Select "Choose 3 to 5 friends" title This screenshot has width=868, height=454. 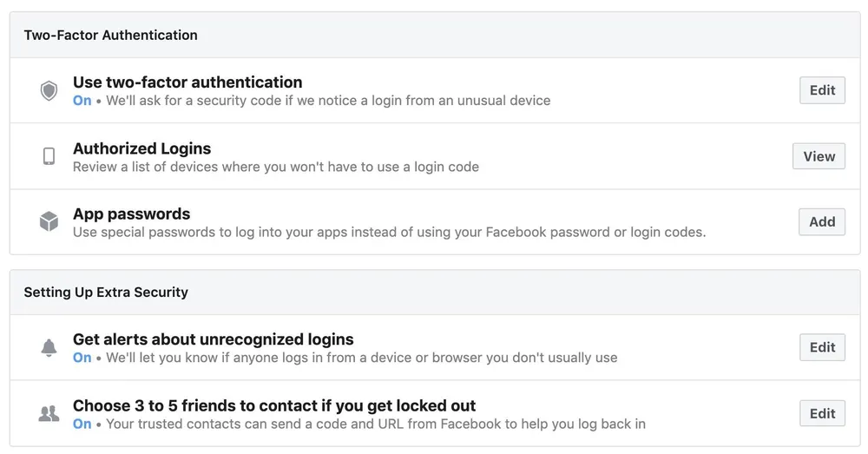(x=274, y=405)
